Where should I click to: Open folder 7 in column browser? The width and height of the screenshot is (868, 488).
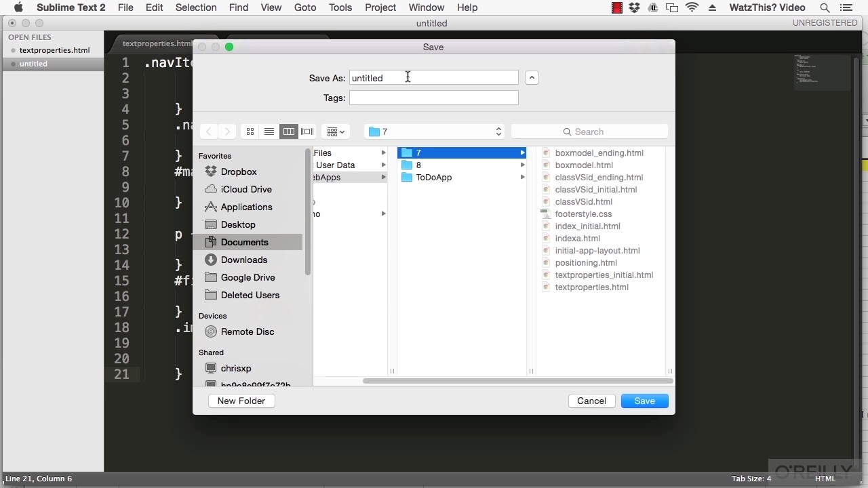pyautogui.click(x=462, y=152)
